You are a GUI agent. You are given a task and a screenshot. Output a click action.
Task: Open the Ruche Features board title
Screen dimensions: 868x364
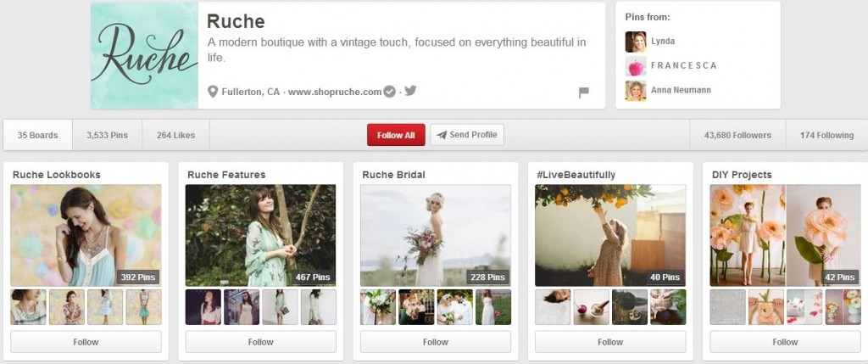(x=226, y=175)
